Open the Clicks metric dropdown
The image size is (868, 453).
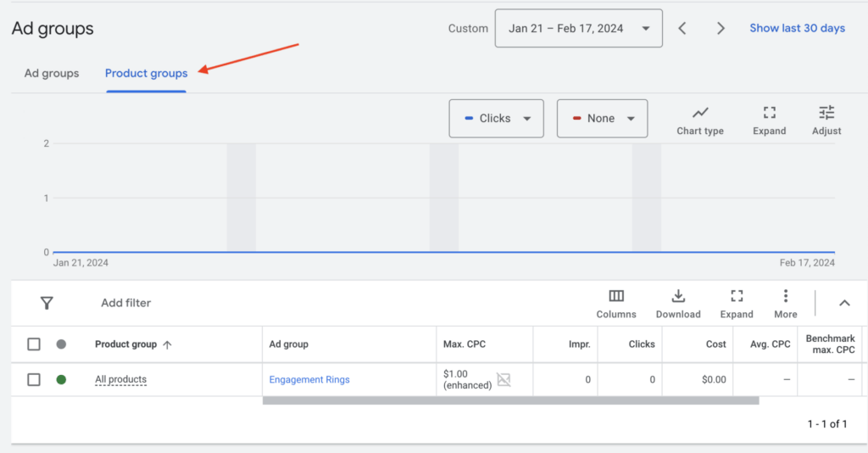(496, 119)
